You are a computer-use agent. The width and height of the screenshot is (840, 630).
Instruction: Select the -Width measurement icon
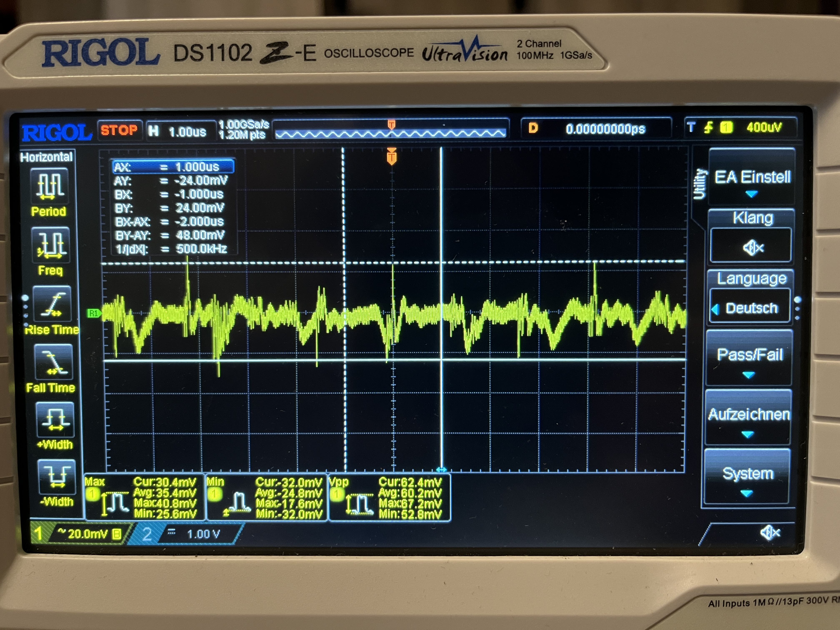tap(57, 477)
